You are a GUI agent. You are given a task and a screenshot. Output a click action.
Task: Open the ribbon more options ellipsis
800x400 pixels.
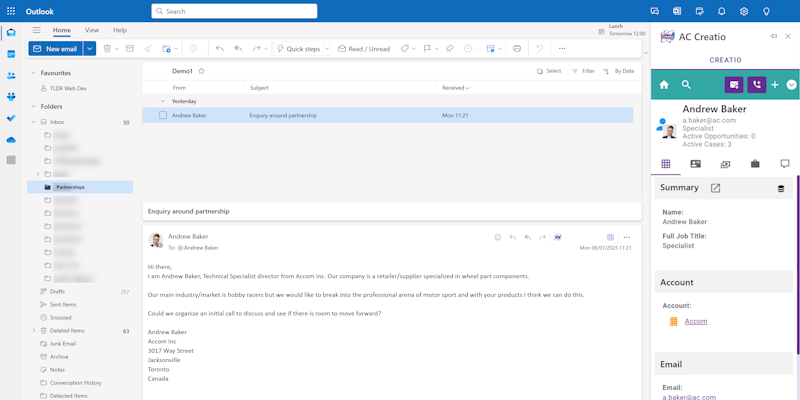pyautogui.click(x=562, y=48)
